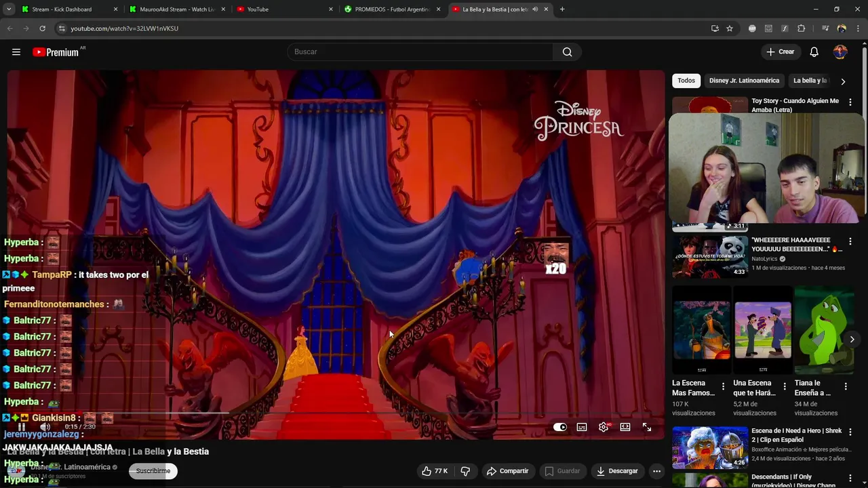Image resolution: width=868 pixels, height=488 pixels.
Task: Select the Todos filter chip
Action: (686, 81)
